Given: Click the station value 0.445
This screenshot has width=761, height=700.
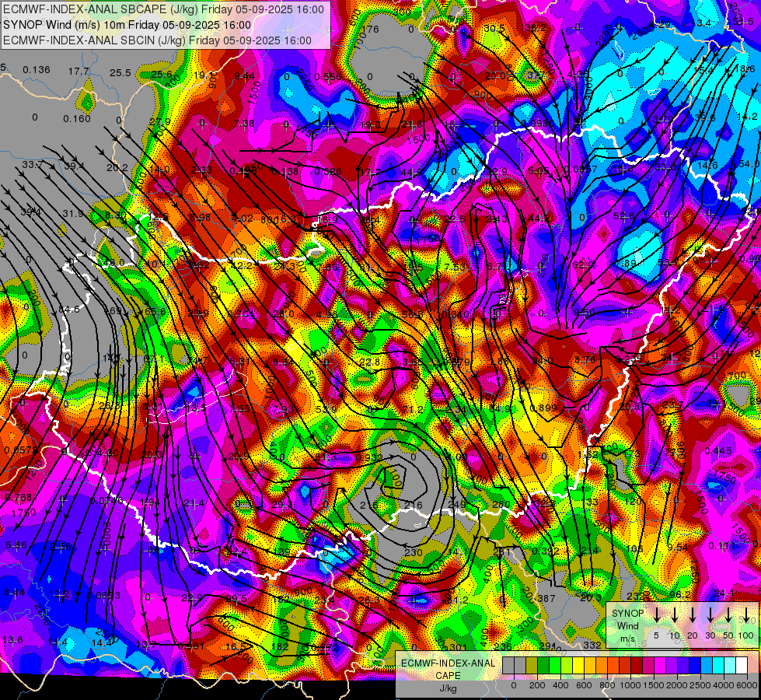Looking at the screenshot, I should pyautogui.click(x=718, y=451).
